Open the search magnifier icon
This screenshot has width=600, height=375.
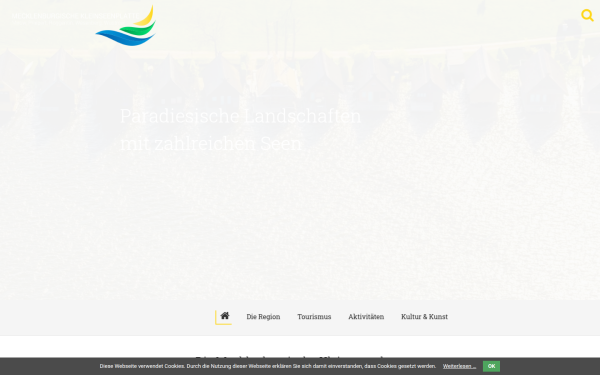(587, 15)
